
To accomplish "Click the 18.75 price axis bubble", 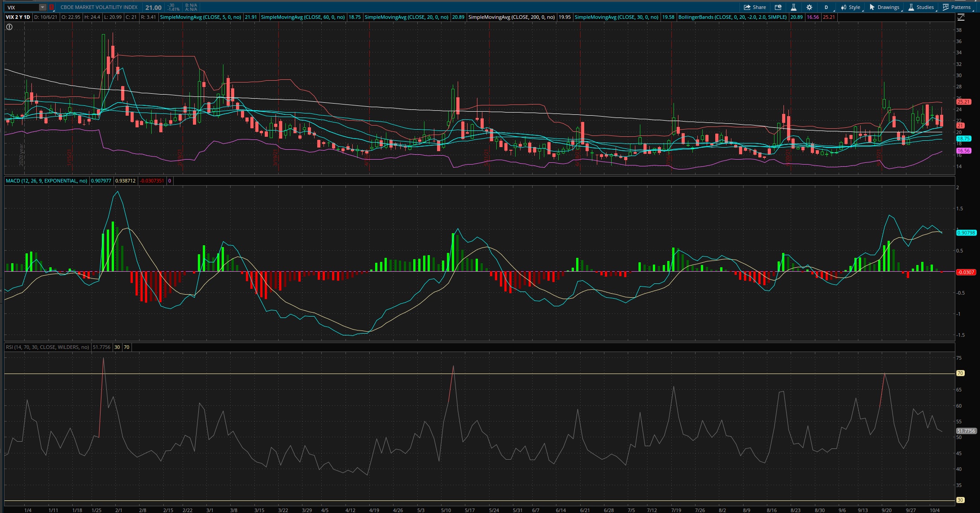I will tap(963, 139).
